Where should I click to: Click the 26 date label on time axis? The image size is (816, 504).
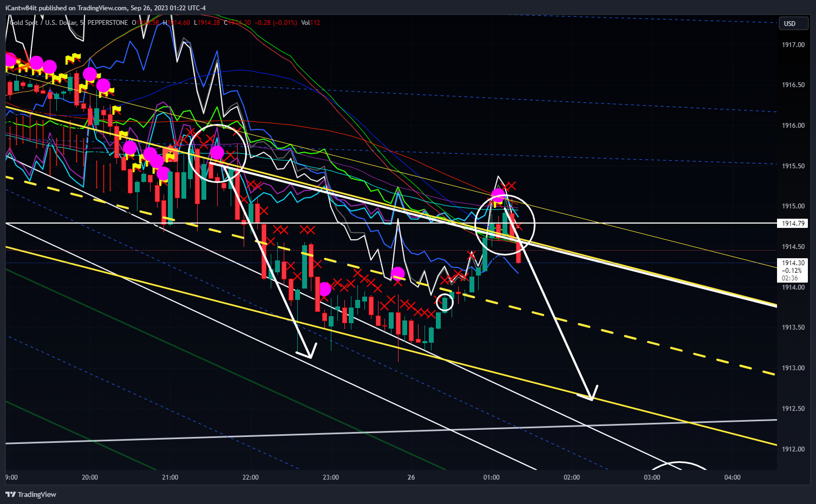click(412, 477)
